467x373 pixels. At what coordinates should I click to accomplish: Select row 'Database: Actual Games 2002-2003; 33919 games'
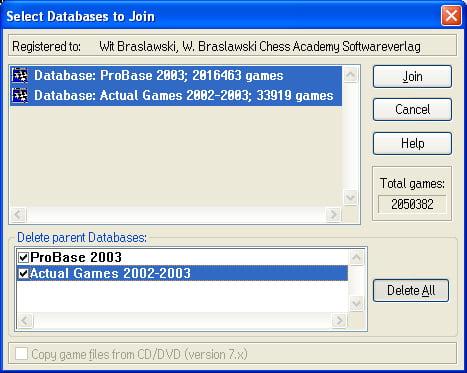point(176,96)
